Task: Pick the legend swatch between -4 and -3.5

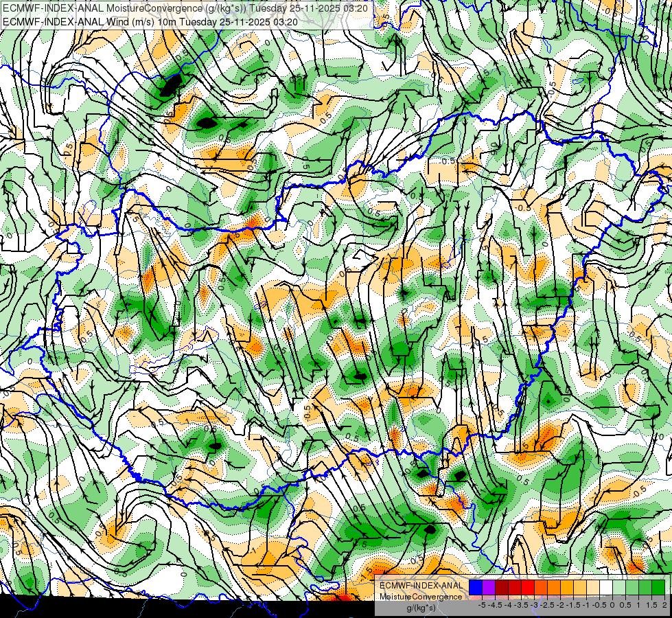Action: 515,588
